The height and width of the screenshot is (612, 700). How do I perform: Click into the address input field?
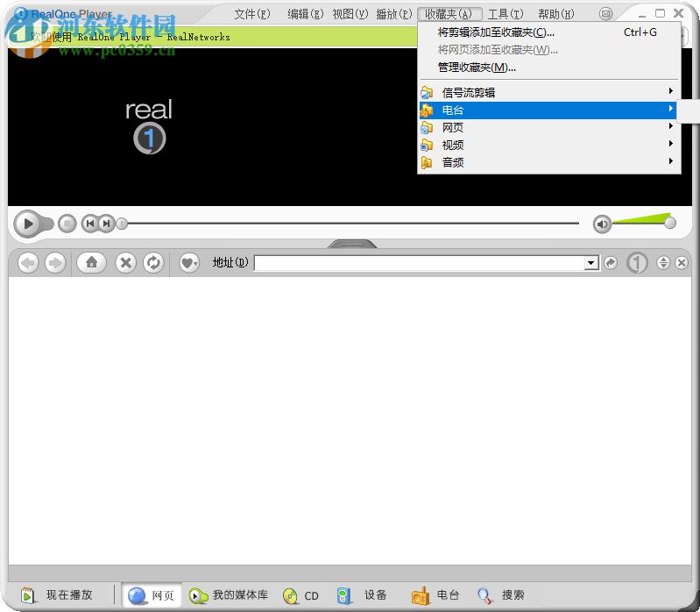(x=420, y=263)
